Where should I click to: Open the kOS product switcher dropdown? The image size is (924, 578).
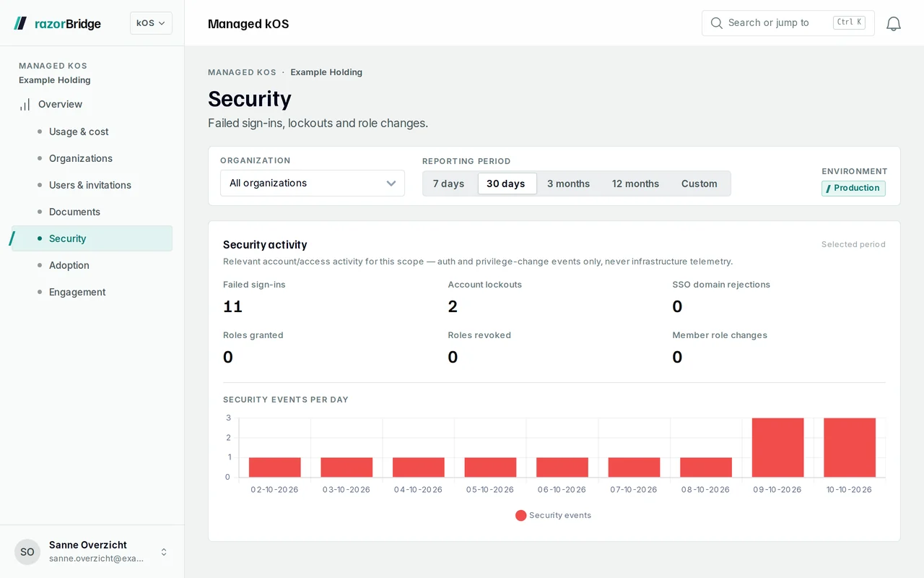[x=151, y=23]
